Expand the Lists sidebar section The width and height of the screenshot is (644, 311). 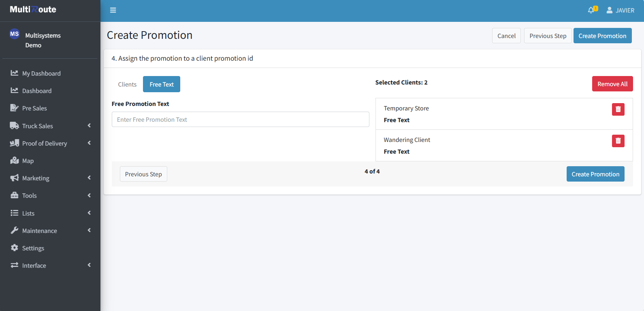coord(89,213)
